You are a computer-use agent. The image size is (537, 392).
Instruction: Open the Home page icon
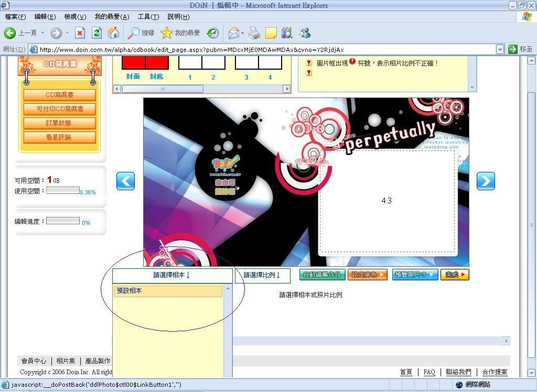point(113,33)
